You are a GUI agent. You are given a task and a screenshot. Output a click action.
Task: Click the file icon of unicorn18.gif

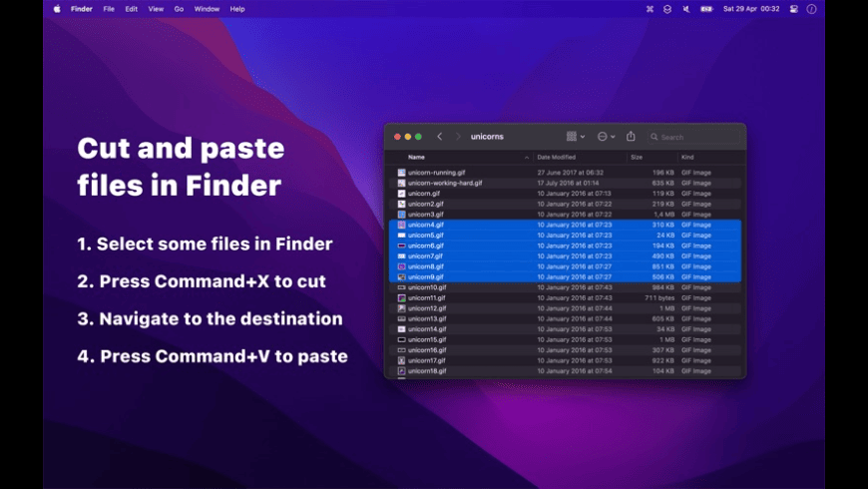pyautogui.click(x=401, y=371)
